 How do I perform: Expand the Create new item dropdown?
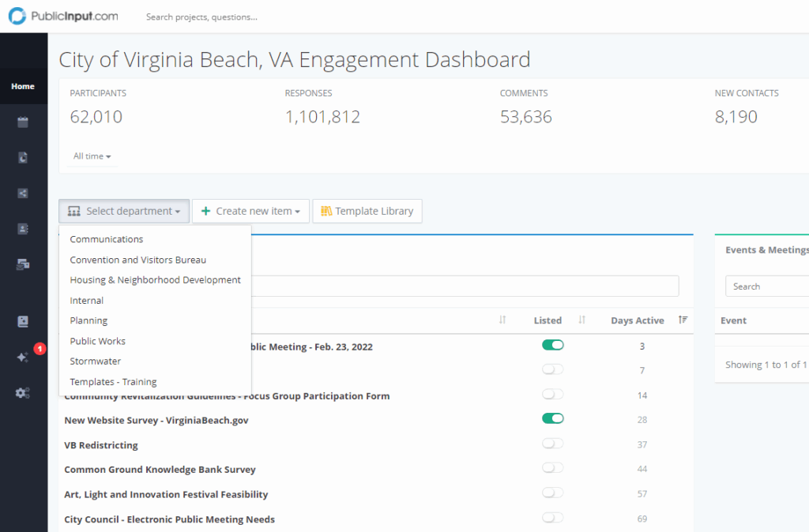250,211
